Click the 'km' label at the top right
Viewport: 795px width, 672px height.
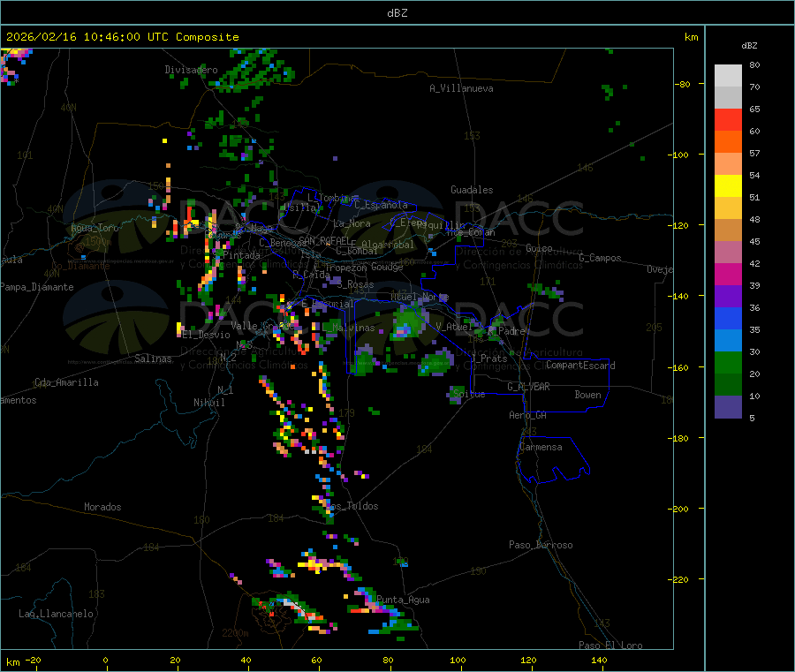(691, 37)
